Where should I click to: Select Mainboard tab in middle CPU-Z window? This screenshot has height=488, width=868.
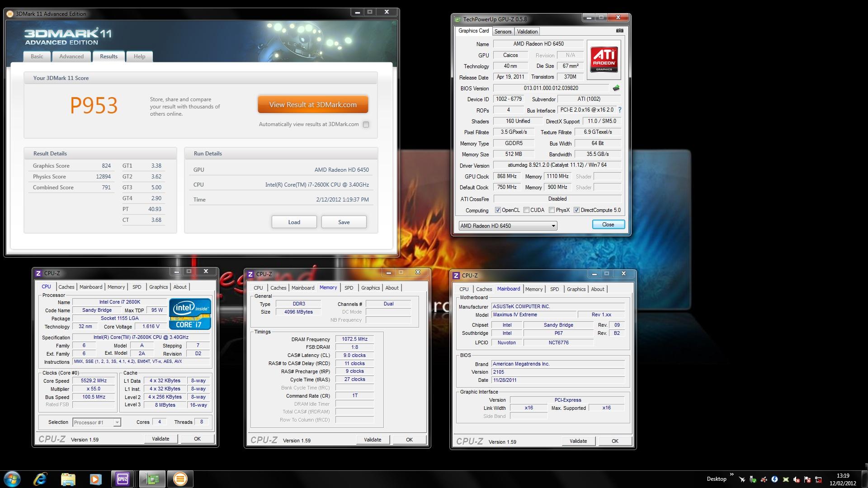(x=303, y=288)
